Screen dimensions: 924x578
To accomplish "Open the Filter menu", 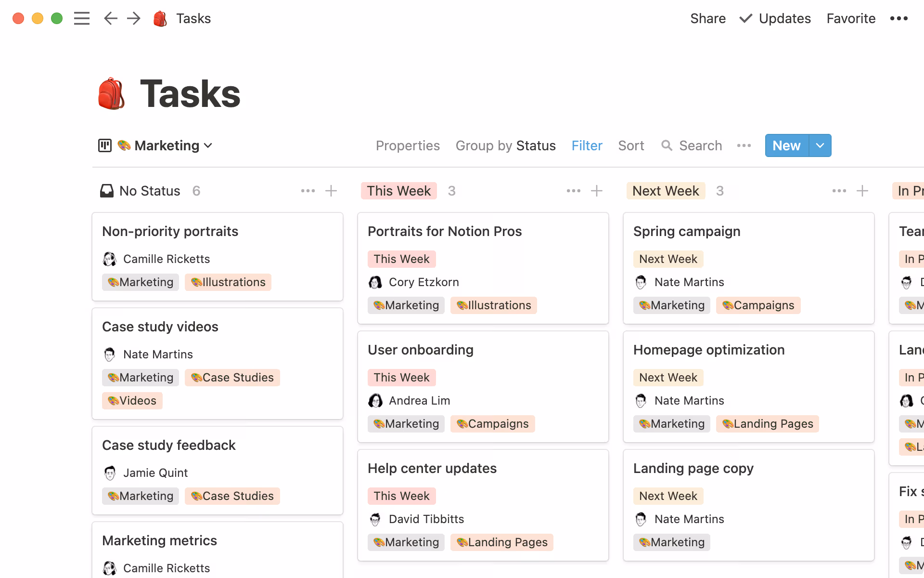I will click(x=587, y=145).
